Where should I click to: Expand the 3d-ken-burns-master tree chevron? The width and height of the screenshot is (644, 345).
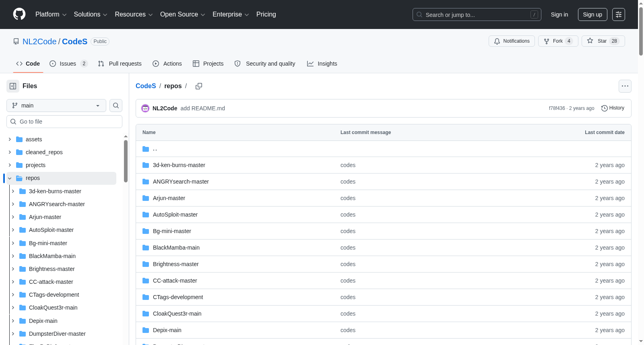point(13,191)
